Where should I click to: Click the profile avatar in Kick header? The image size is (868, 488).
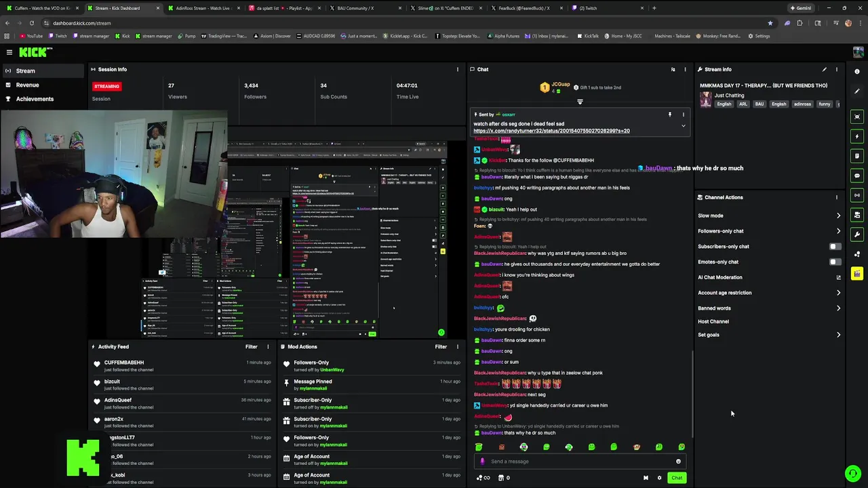(858, 52)
